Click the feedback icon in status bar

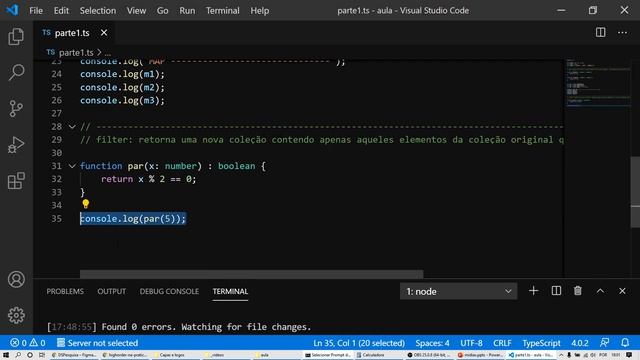[604, 343]
